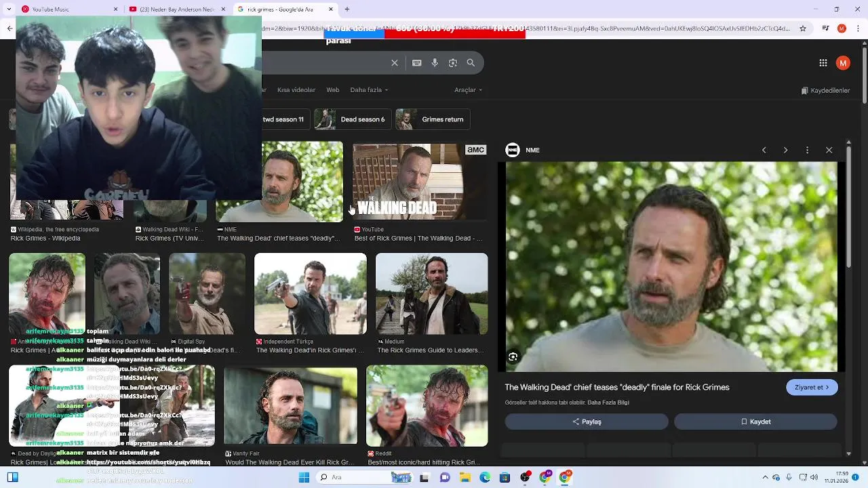Open YouTube Best of Rick Grimes thumbnail
Screen dimensions: 868x488
coord(420,182)
